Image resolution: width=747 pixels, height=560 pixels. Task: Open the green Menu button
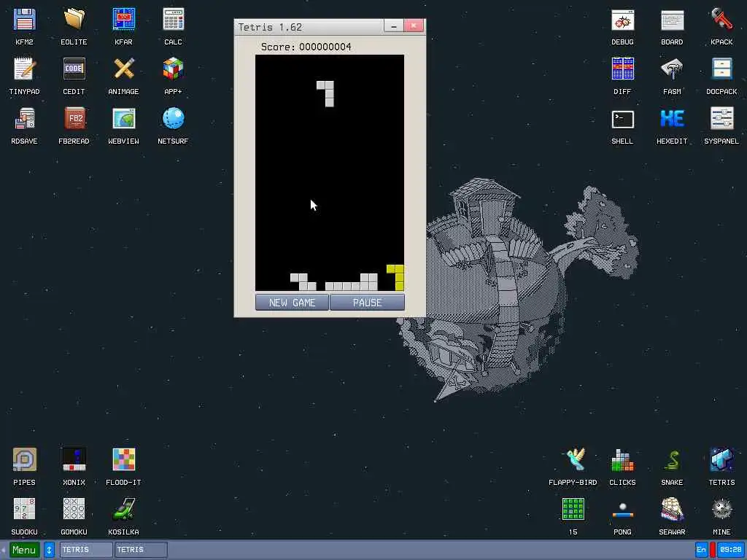click(x=24, y=550)
